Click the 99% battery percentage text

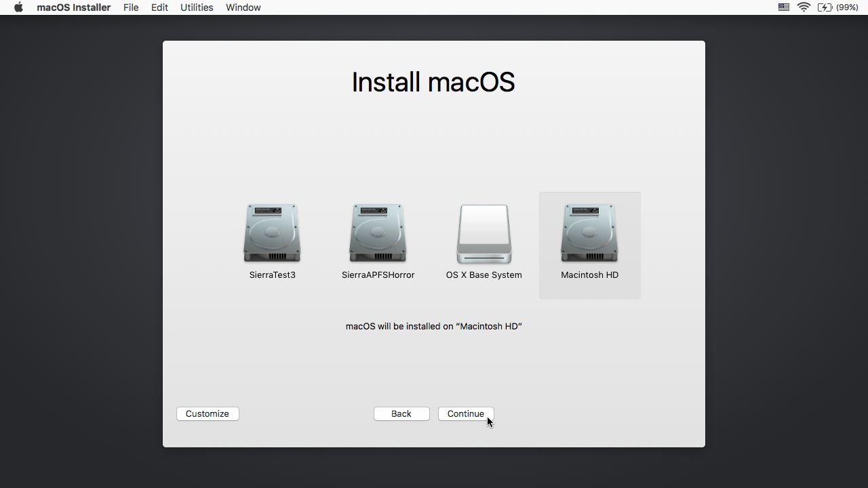(847, 7)
